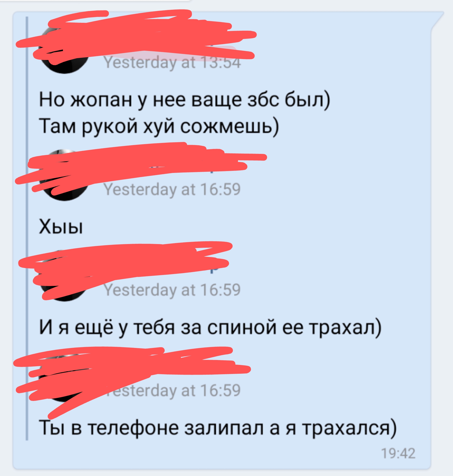The image size is (453, 476).
Task: Click the "Yesterday at 13:54" timestamp
Action: pyautogui.click(x=172, y=62)
